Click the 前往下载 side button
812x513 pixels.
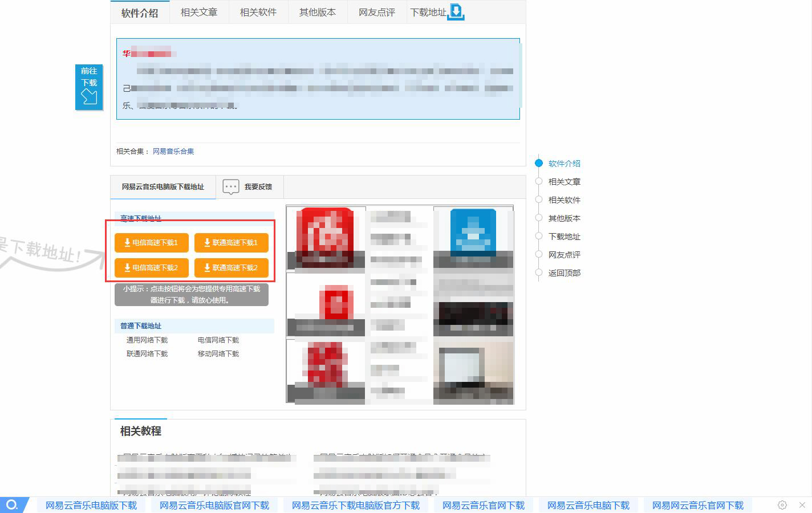pos(89,87)
